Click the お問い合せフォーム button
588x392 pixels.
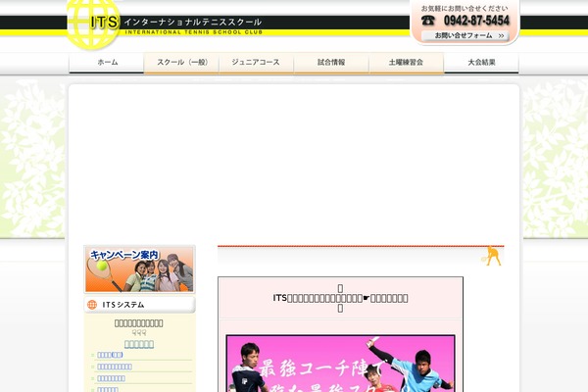(465, 36)
